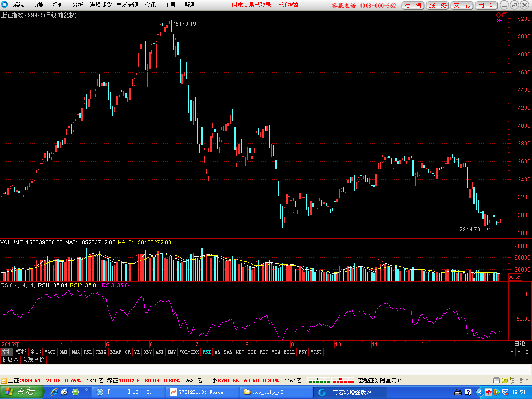Switch indicator to OBV
The image size is (532, 399).
click(148, 352)
